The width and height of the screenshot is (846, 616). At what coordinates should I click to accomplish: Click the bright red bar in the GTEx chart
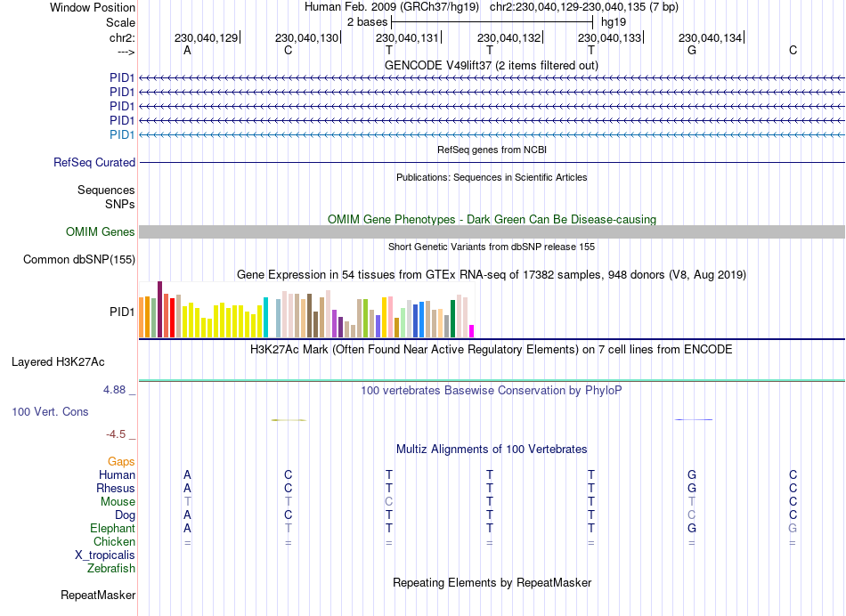click(172, 318)
